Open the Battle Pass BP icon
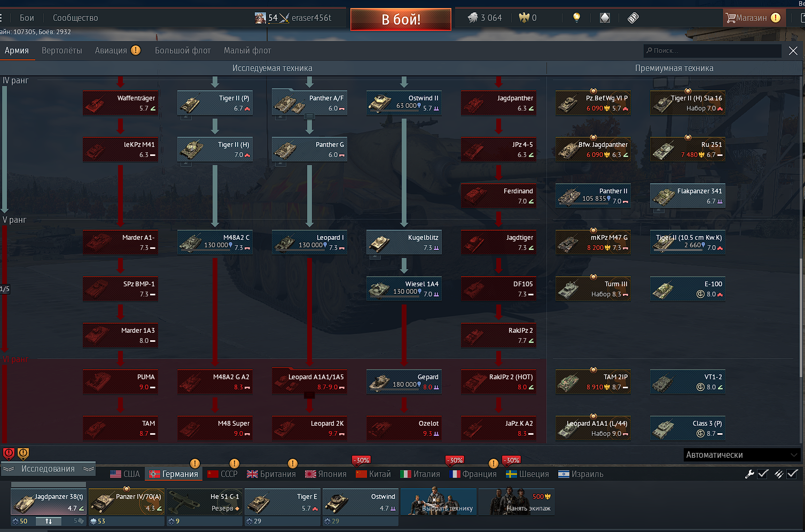The image size is (805, 532). coord(633,18)
